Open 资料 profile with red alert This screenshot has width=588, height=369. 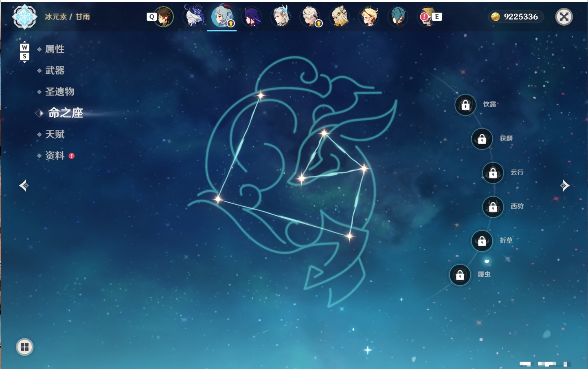[x=55, y=155]
